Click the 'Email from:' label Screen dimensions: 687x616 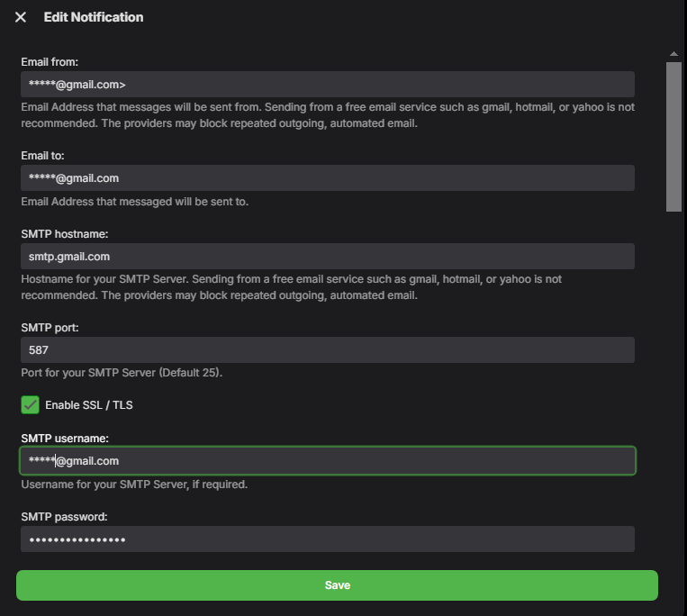pos(50,61)
